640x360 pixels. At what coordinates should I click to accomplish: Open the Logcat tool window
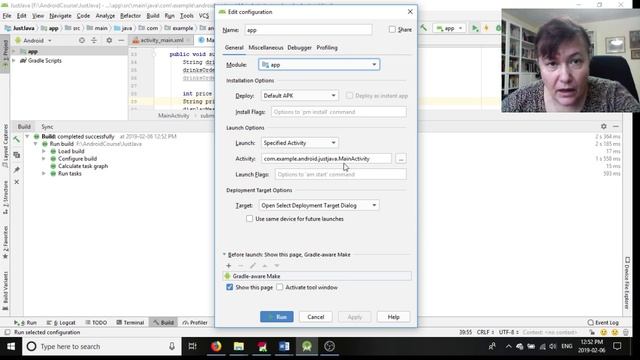click(61, 322)
